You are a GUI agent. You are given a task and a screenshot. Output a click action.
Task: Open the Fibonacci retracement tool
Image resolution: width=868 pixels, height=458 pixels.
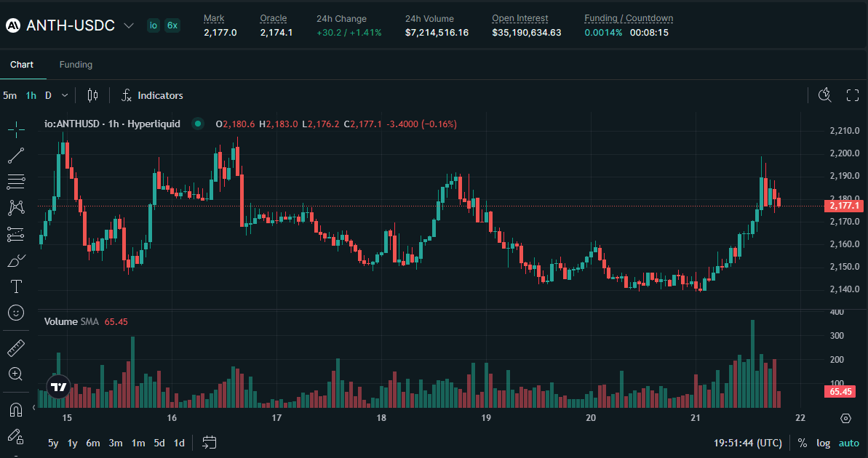pyautogui.click(x=16, y=182)
